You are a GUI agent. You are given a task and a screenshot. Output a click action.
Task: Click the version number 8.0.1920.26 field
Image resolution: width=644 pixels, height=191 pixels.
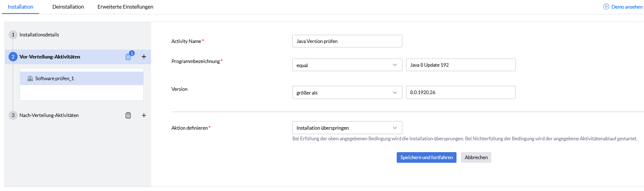tap(460, 93)
